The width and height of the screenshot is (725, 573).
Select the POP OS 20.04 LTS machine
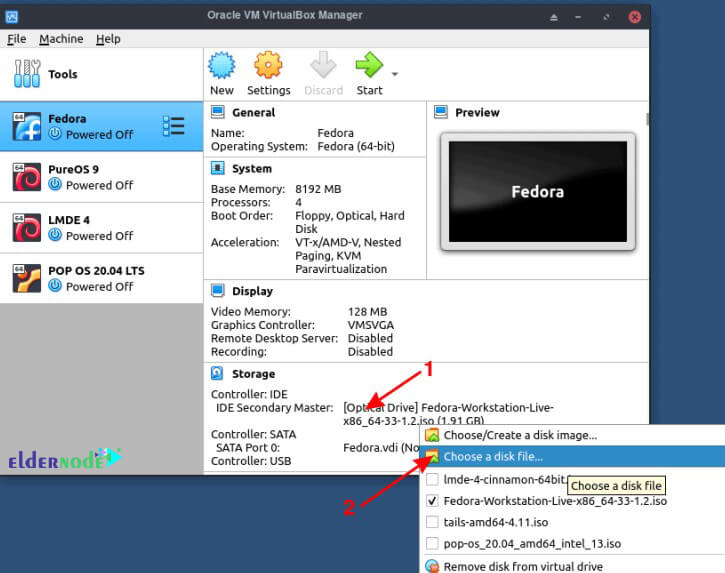coord(101,278)
